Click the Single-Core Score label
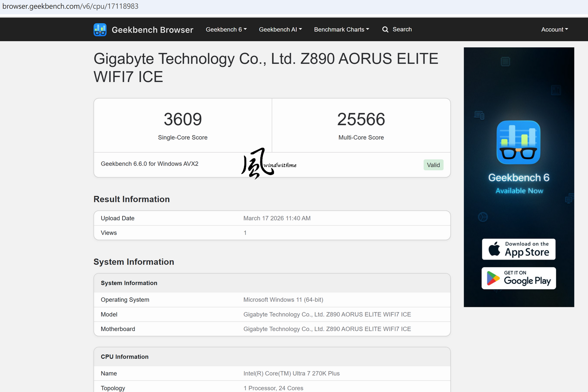The image size is (588, 392). (x=183, y=137)
